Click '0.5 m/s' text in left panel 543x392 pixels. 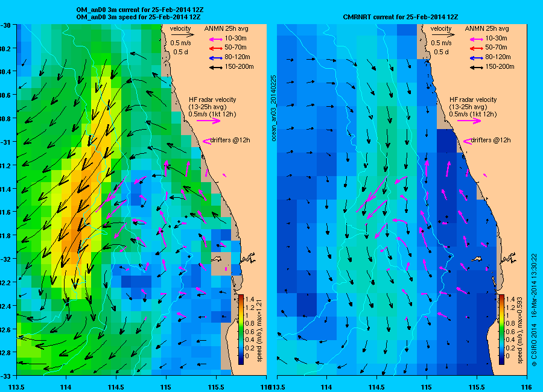pos(180,43)
